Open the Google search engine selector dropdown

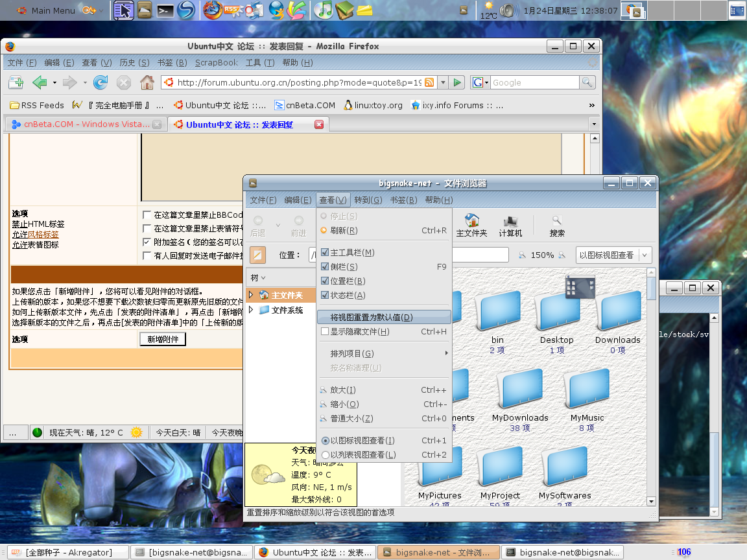(480, 82)
